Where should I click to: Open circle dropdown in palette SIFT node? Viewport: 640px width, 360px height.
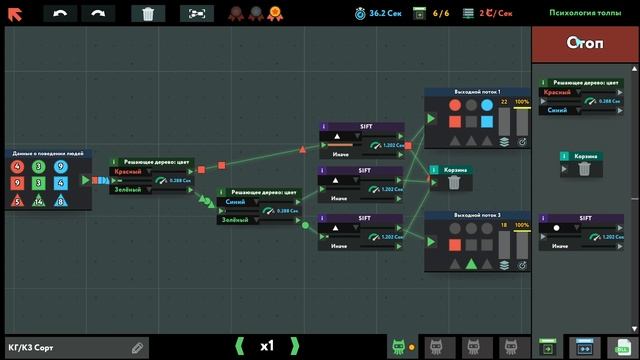coord(561,228)
